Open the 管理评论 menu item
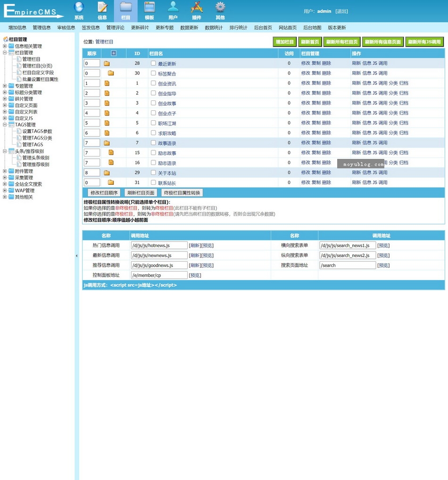448x480 pixels. 116,27
